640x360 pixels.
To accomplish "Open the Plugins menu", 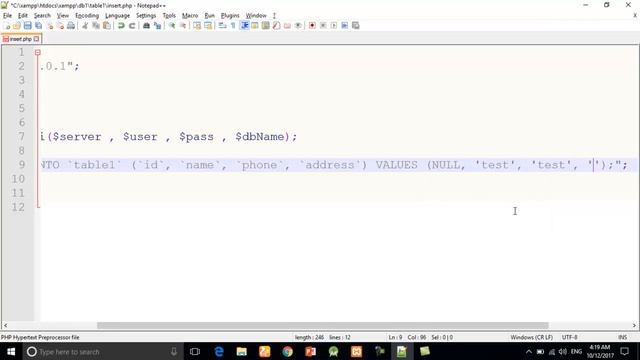I will (x=230, y=16).
